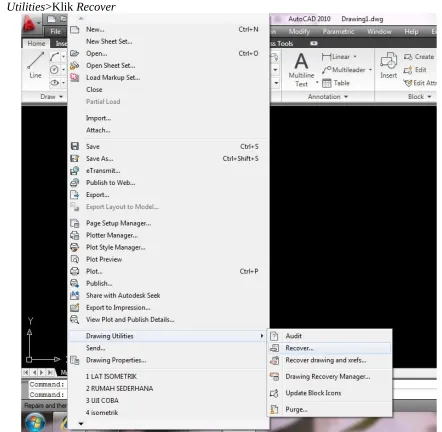The height and width of the screenshot is (432, 442).
Task: Open the Linear dimension dropdown arrow
Action: pos(355,57)
